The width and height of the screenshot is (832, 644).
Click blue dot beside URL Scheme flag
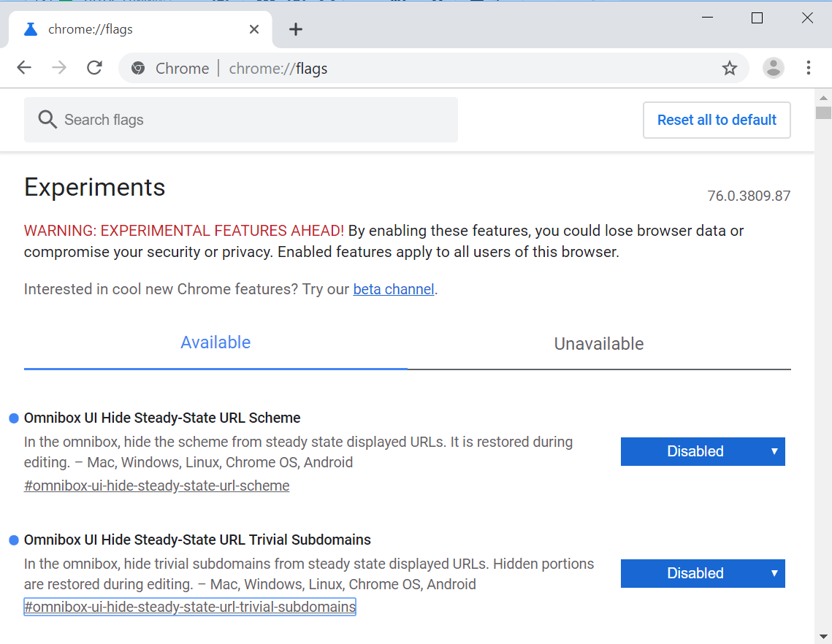pos(14,418)
